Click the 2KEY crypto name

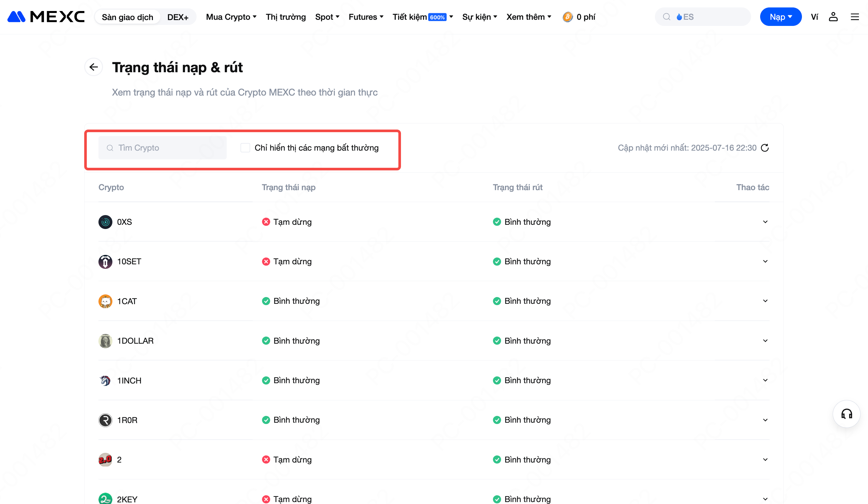(x=127, y=499)
